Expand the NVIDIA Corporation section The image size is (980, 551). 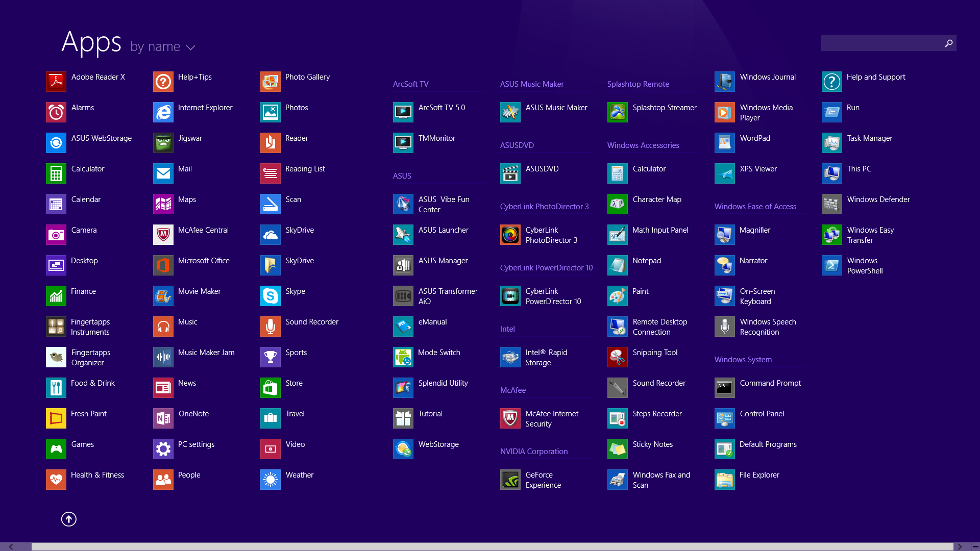pos(533,451)
